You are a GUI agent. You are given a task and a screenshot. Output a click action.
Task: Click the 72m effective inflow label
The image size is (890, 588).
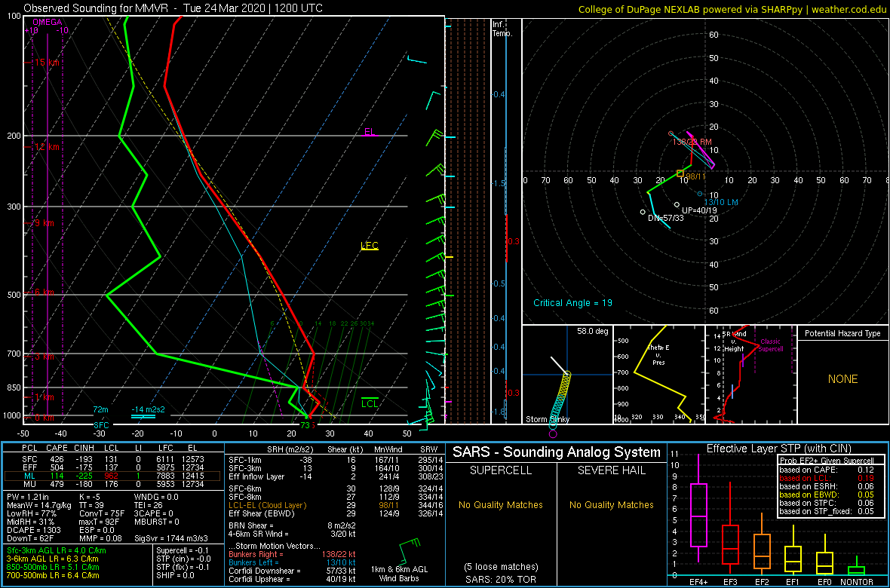point(100,409)
